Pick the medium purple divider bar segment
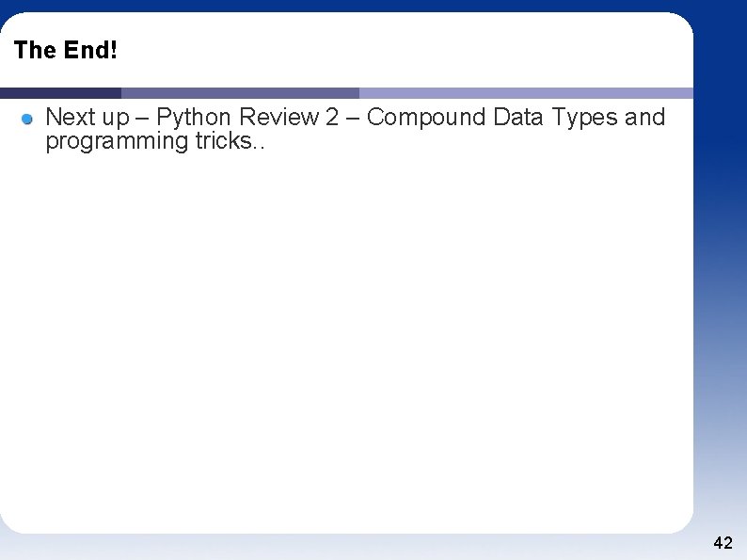 click(x=240, y=93)
